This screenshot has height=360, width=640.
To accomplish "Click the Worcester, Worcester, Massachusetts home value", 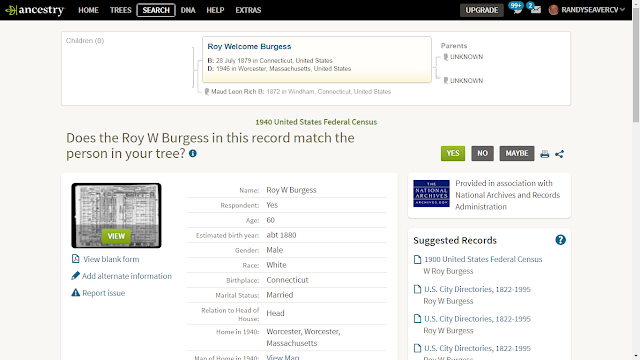I will (x=303, y=337).
